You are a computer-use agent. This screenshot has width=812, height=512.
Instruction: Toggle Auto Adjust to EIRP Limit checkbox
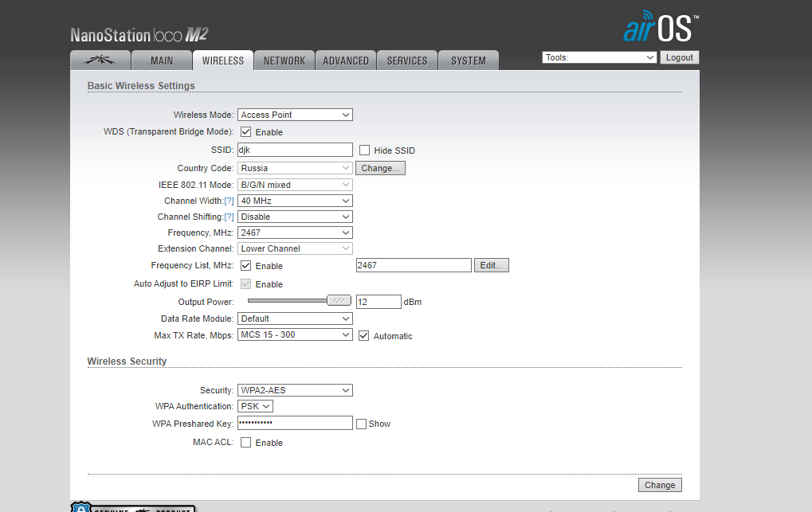(x=246, y=283)
